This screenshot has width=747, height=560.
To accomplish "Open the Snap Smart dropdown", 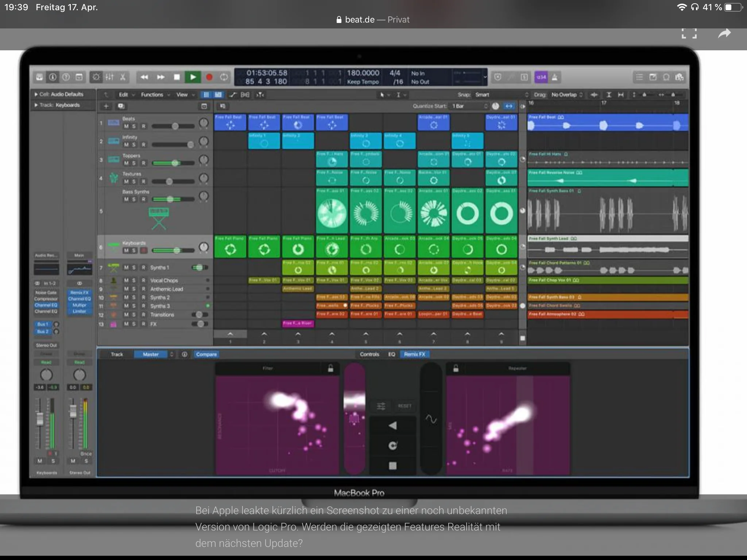I will pos(501,95).
